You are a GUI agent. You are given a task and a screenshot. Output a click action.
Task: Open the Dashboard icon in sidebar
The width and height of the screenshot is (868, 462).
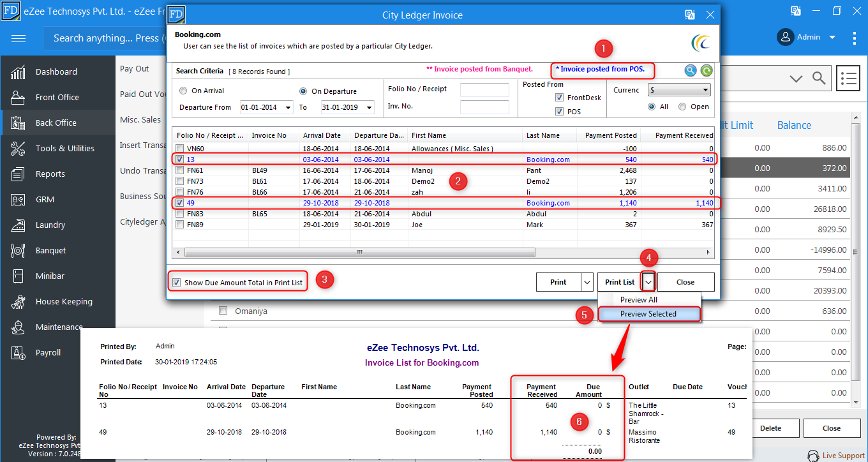18,72
